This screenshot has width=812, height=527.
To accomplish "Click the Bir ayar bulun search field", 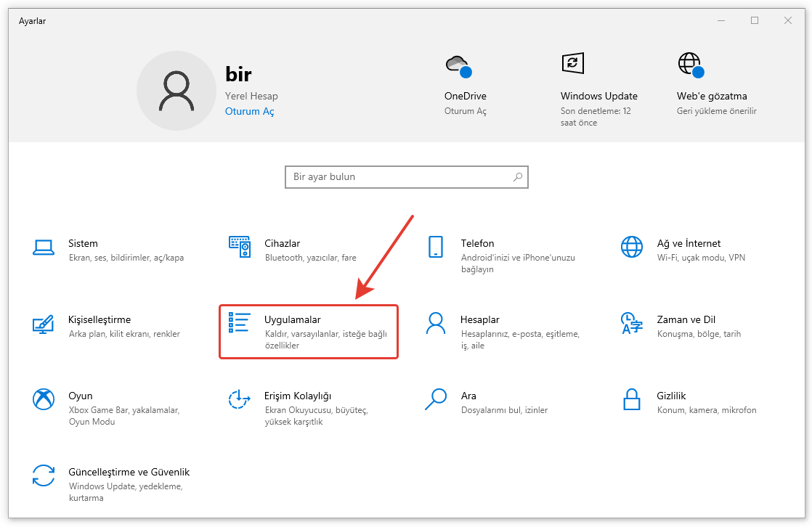I will point(399,177).
